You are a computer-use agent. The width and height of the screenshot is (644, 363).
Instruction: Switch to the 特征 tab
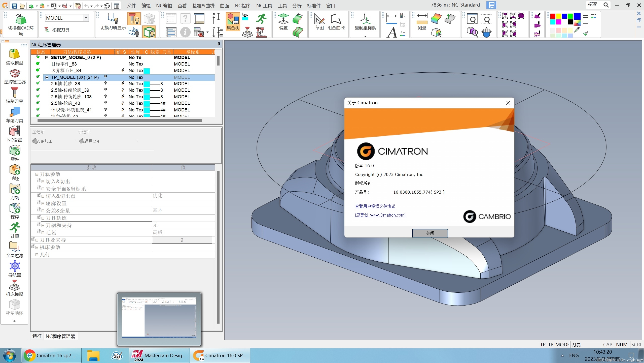tap(37, 336)
